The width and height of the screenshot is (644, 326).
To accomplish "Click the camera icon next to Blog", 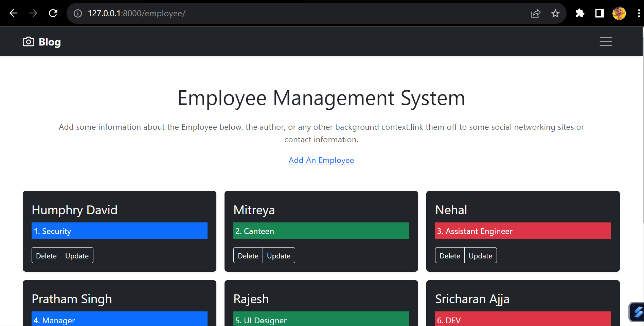I will 29,41.
